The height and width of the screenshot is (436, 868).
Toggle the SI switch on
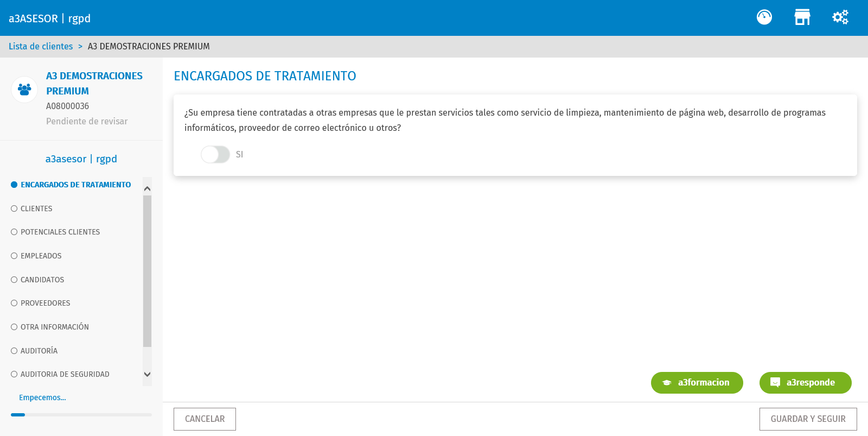click(x=215, y=155)
